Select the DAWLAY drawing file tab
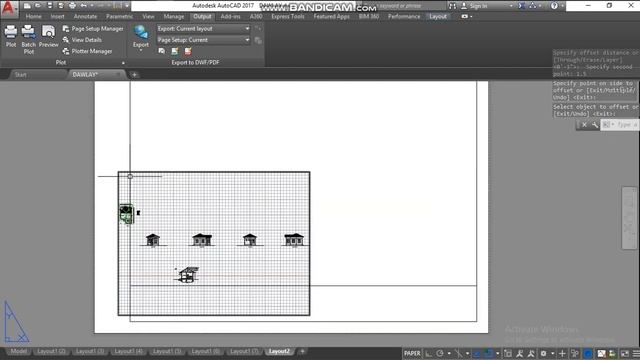640x360 pixels. (x=85, y=75)
